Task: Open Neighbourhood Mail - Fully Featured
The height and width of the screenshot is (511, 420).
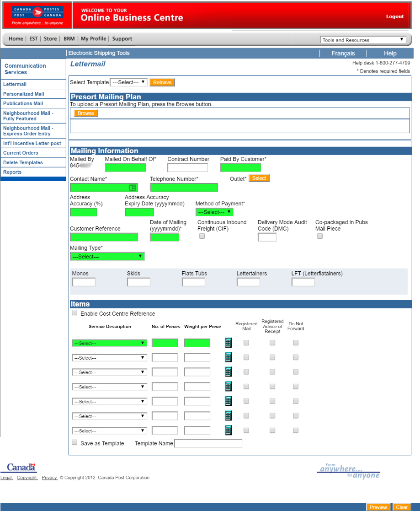Action: [x=33, y=116]
